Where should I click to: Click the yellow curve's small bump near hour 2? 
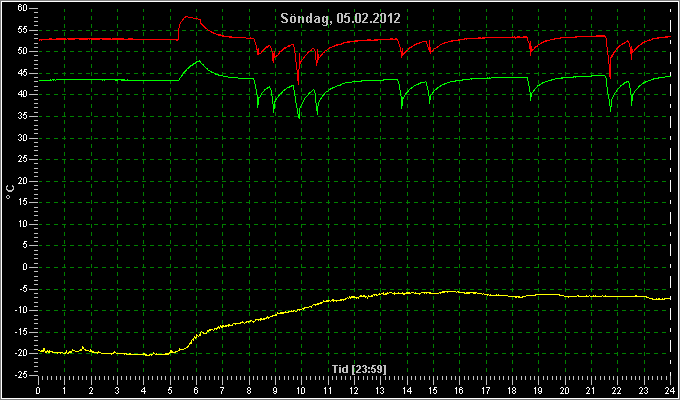click(x=83, y=348)
